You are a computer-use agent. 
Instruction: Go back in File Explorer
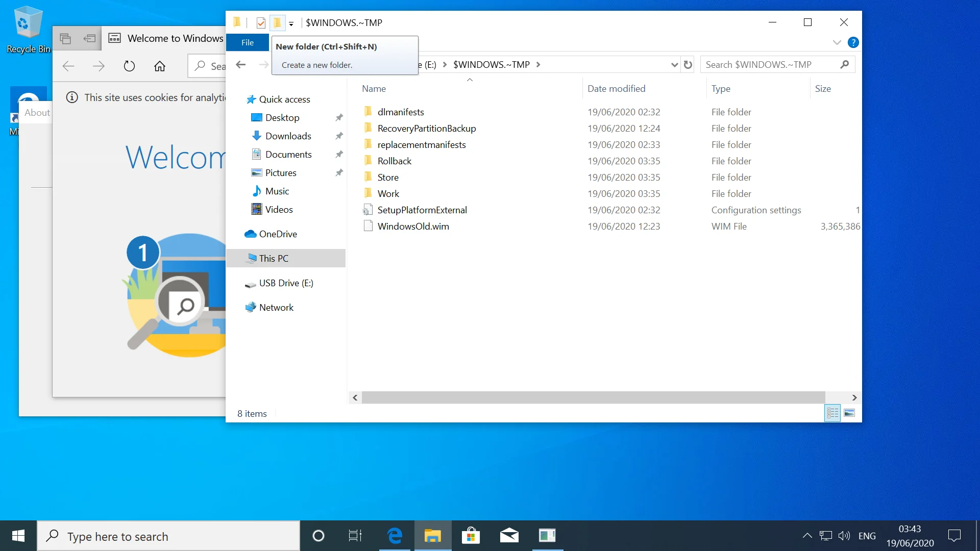240,64
